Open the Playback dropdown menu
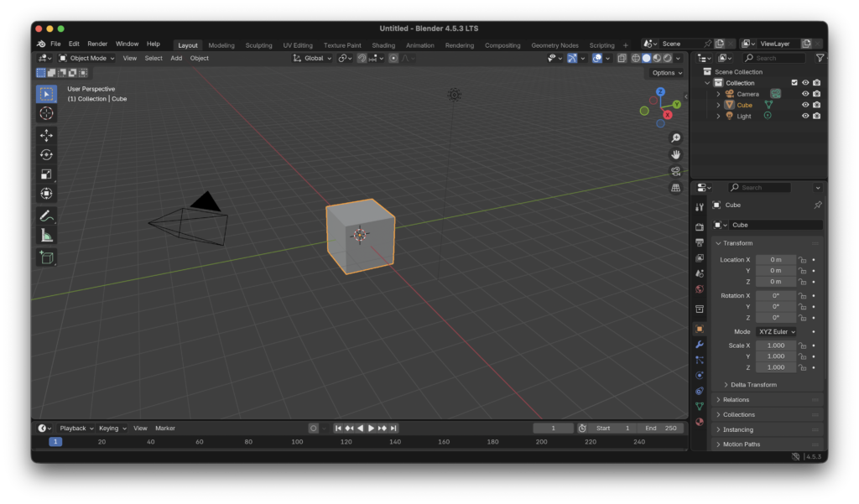Viewport: 859px width, 504px height. click(x=76, y=429)
